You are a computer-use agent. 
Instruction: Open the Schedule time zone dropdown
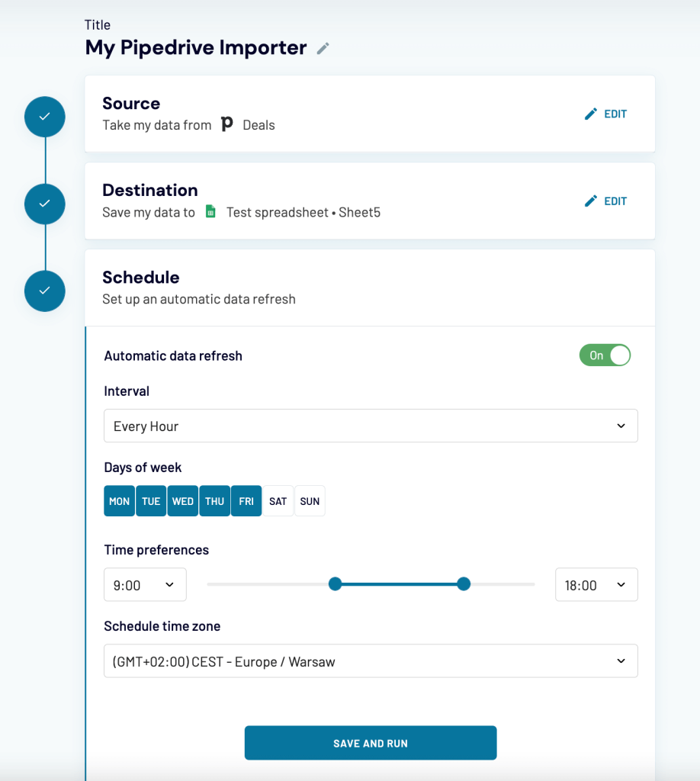[371, 661]
